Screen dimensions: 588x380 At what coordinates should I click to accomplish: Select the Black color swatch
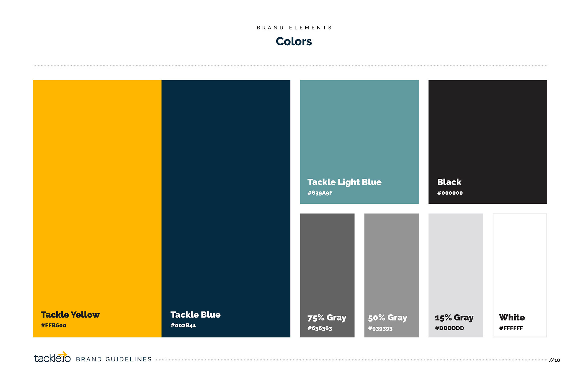488,129
